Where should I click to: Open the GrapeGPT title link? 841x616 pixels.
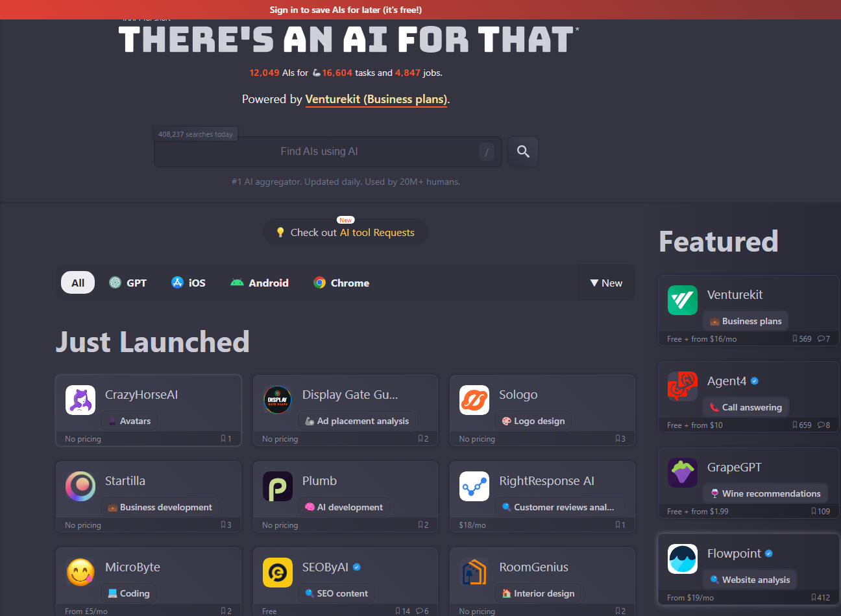click(x=734, y=467)
